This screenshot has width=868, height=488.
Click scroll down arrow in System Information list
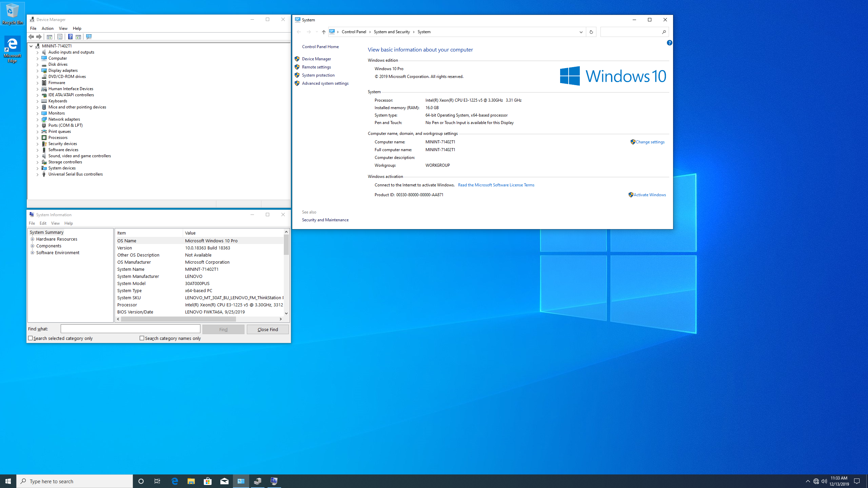287,313
